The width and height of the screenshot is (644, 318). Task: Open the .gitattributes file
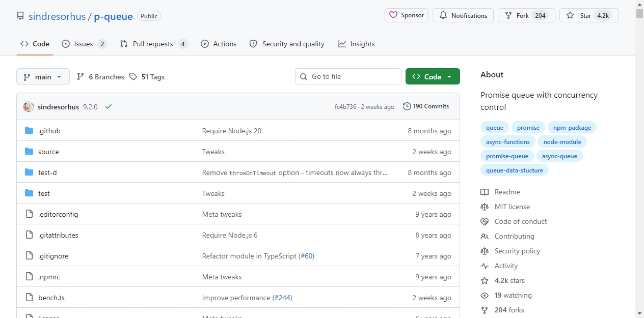point(58,235)
